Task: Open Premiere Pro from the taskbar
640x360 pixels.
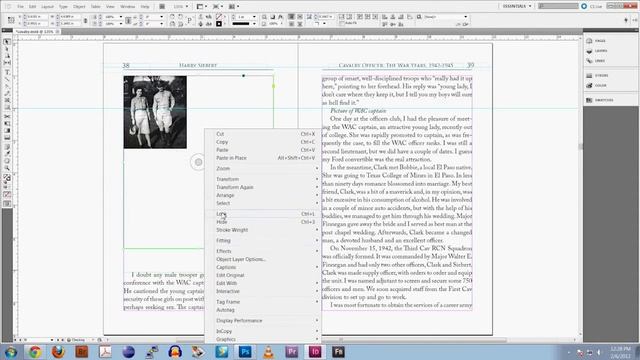Action: pos(291,351)
